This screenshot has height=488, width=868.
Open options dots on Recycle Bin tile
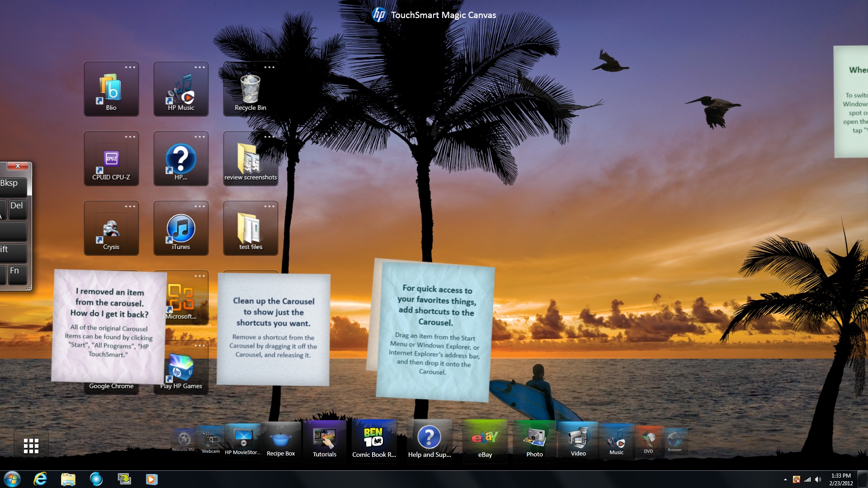(269, 67)
